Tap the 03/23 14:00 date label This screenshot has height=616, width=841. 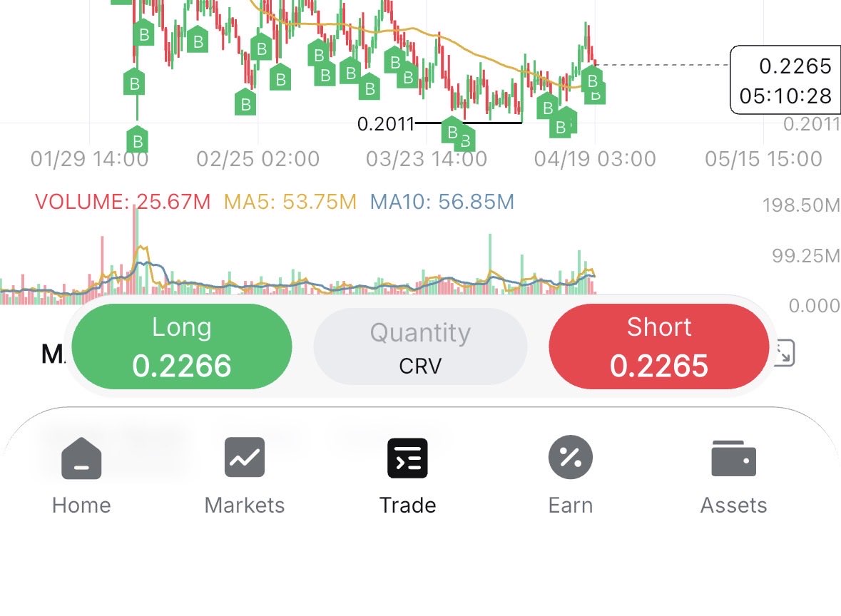[x=427, y=159]
